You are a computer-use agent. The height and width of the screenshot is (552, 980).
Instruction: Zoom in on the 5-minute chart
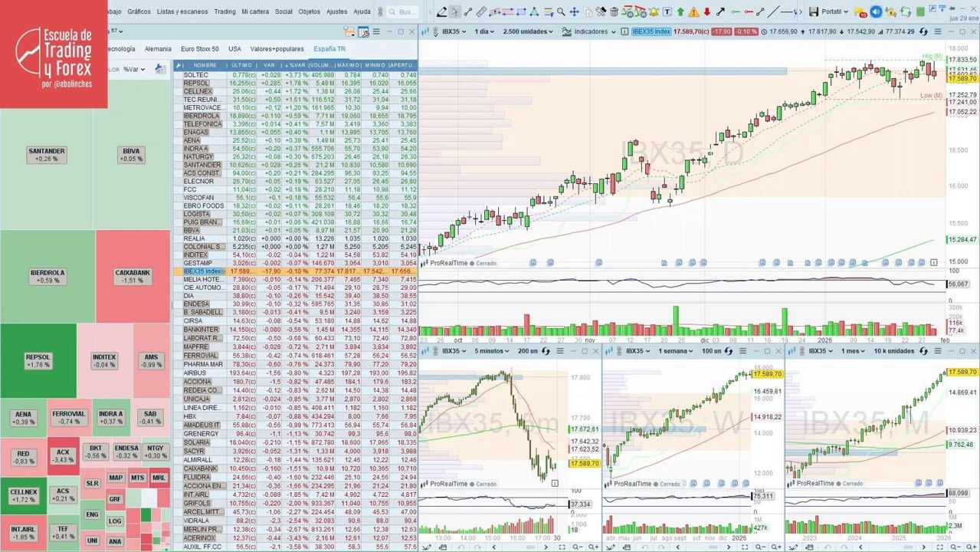click(x=593, y=547)
